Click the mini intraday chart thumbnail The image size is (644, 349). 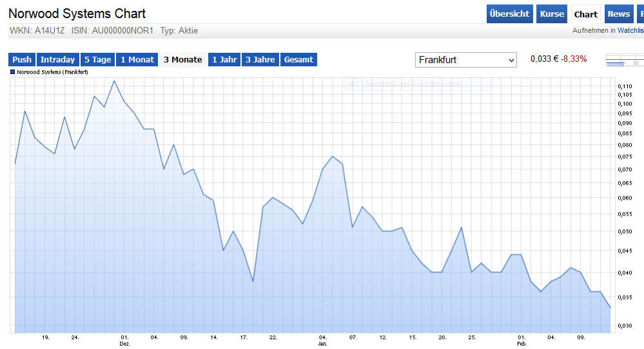(624, 61)
